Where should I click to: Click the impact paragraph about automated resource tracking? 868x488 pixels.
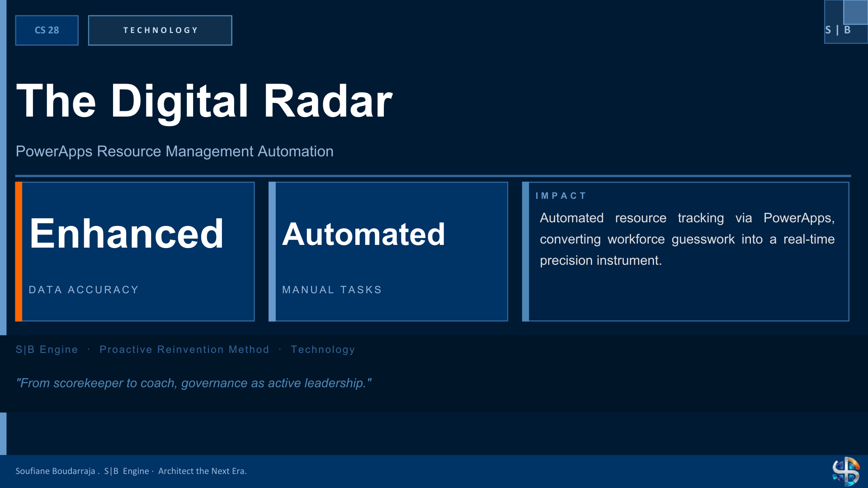pyautogui.click(x=687, y=239)
